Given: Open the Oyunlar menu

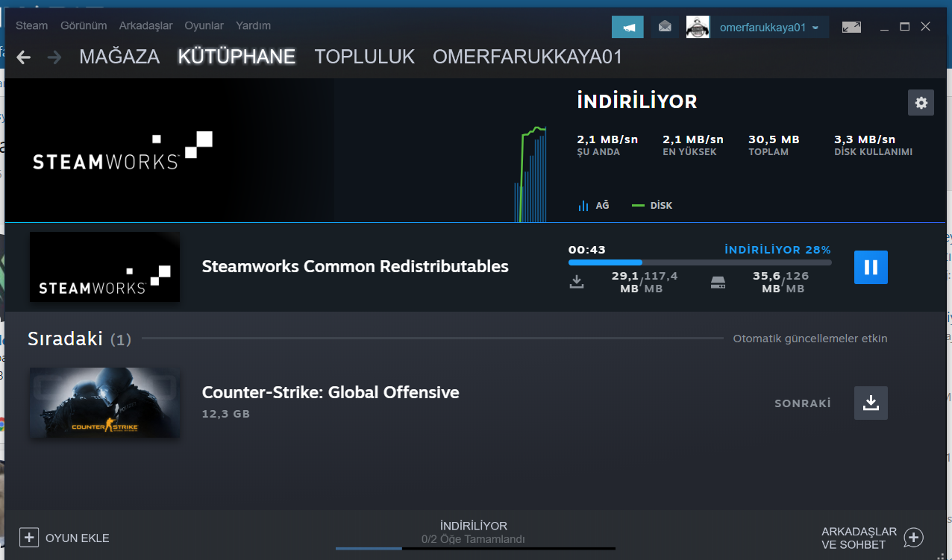Looking at the screenshot, I should (204, 25).
